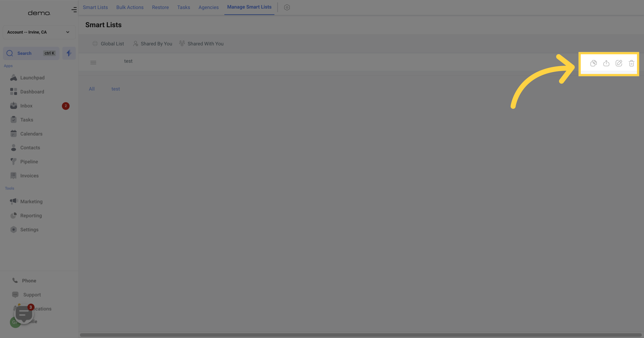Click the delete smart list icon
This screenshot has width=644, height=338.
pyautogui.click(x=632, y=62)
